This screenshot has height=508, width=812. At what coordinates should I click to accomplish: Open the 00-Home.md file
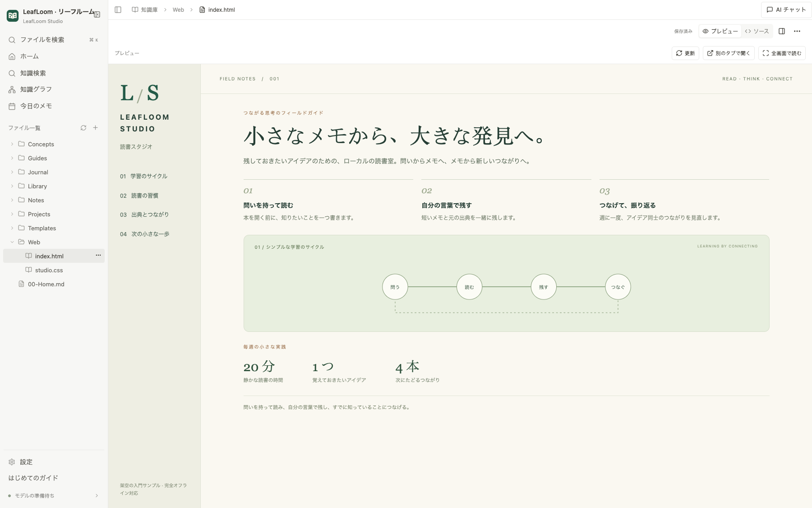(x=54, y=284)
